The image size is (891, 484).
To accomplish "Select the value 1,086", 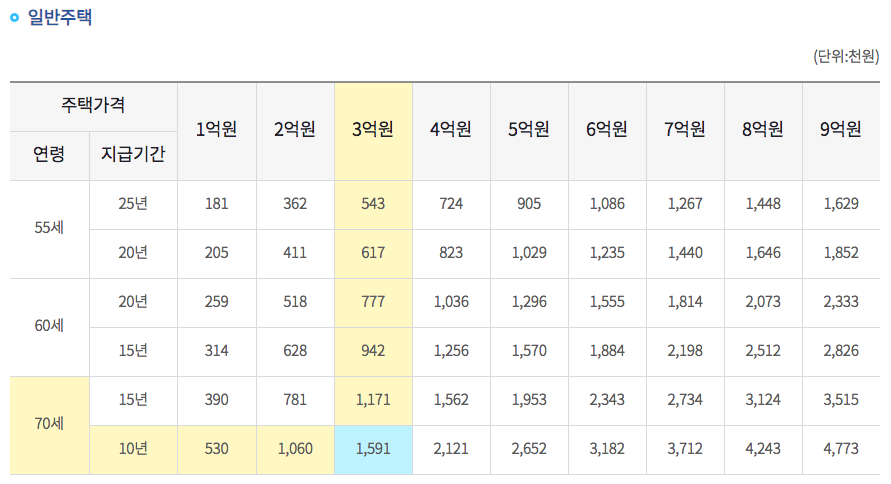I will point(607,205).
